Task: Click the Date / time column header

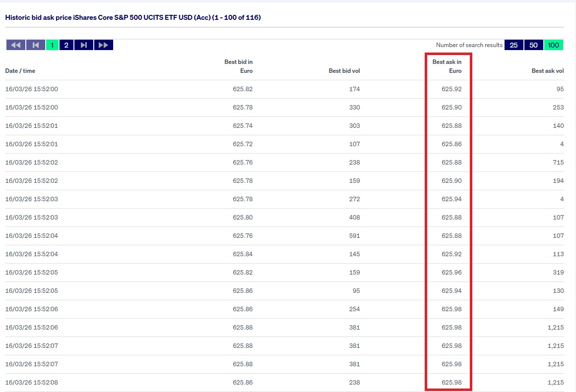Action: tap(20, 71)
